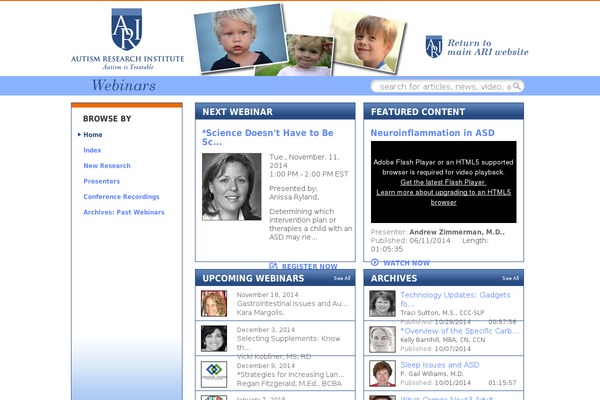The width and height of the screenshot is (600, 400).
Task: Click the small ARI shield beside 'Return to main ARI website'
Action: point(434,47)
